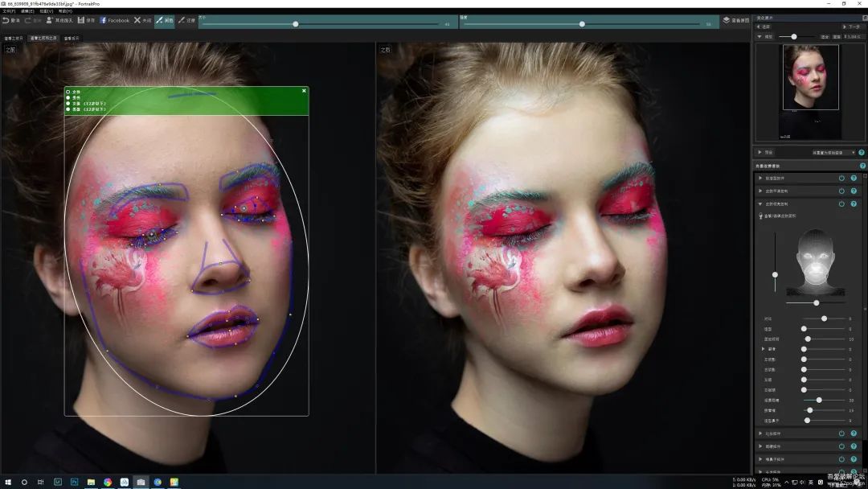Click the zoom slider above the thumbnail

[x=796, y=36]
